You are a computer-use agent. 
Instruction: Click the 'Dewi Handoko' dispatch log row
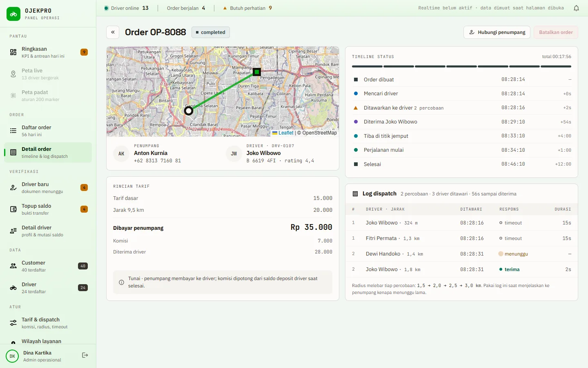(x=461, y=254)
